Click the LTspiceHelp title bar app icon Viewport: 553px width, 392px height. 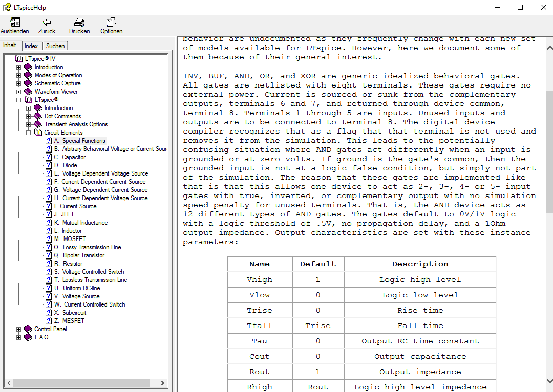[x=7, y=7]
